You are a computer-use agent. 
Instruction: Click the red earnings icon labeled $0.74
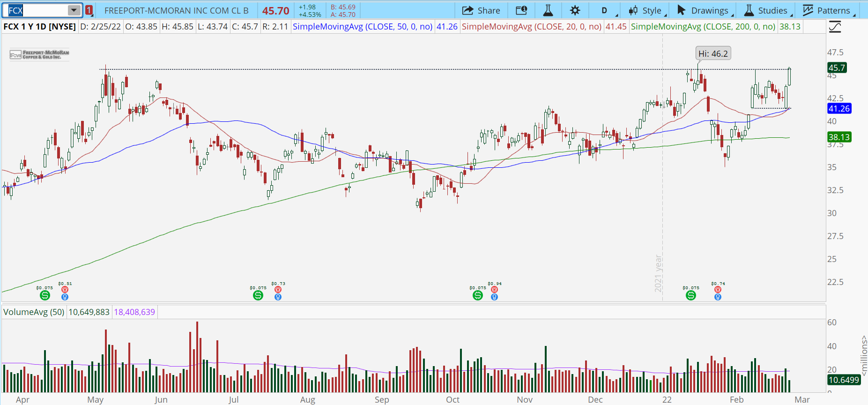click(718, 290)
